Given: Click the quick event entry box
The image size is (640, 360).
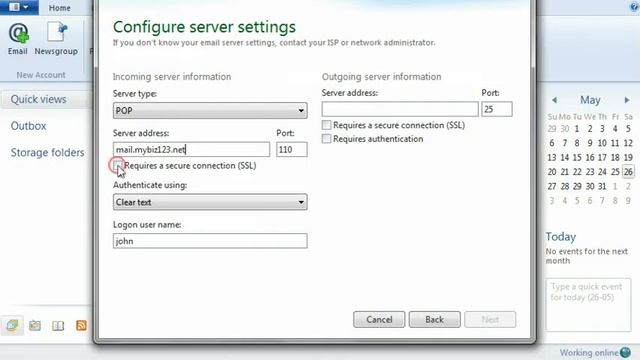Looking at the screenshot, I should 588,304.
